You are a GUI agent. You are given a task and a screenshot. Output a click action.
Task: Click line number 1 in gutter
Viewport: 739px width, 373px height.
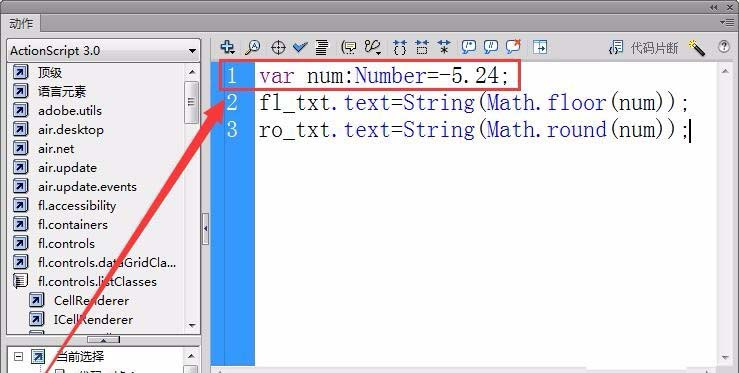click(232, 76)
